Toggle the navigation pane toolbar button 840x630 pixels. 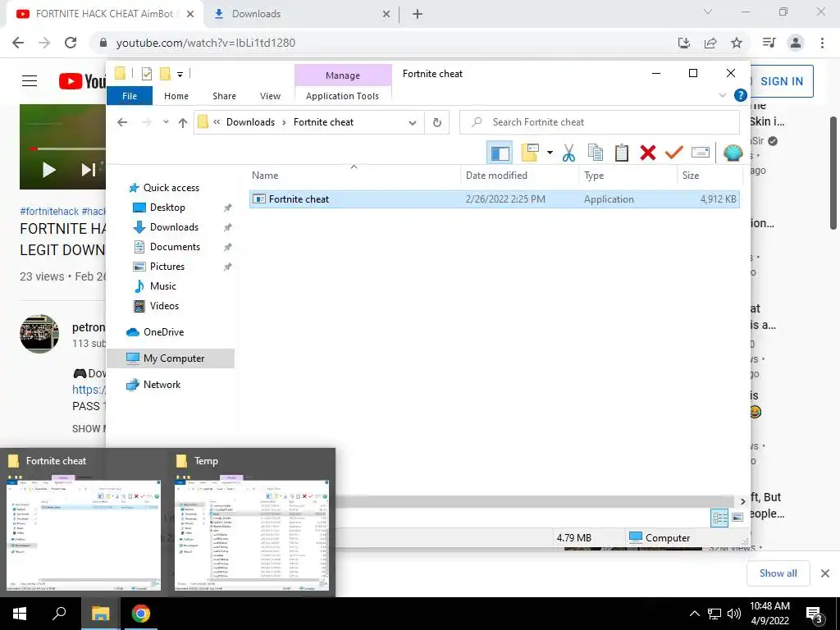[x=500, y=153]
